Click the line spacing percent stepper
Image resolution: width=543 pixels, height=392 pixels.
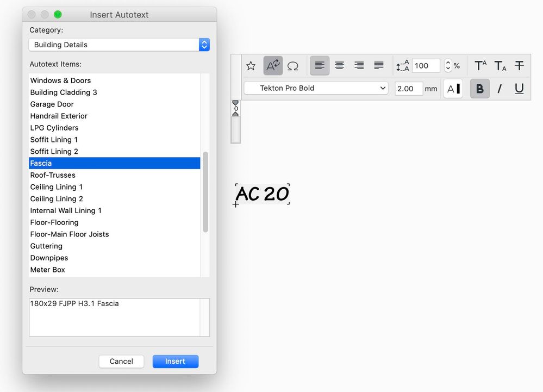point(448,66)
